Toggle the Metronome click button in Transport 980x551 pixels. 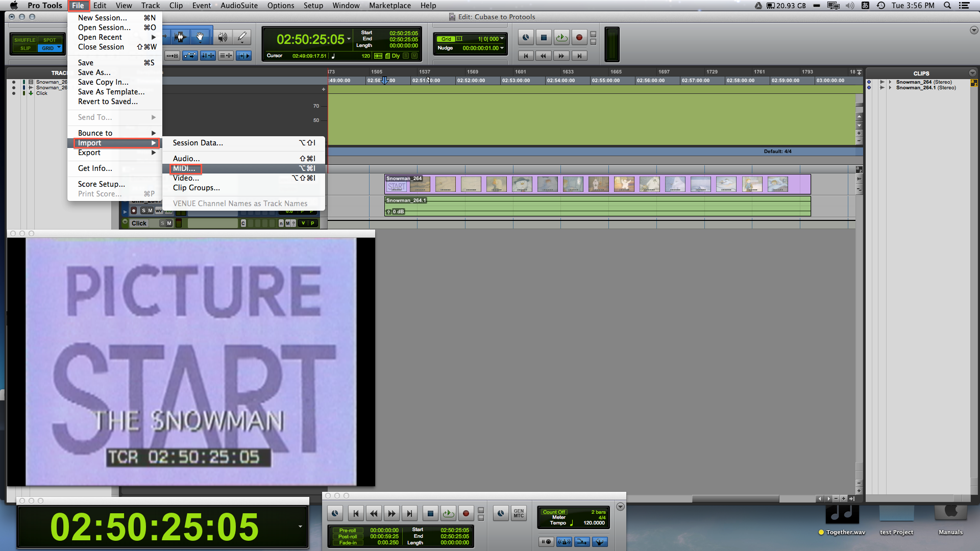(x=564, y=542)
